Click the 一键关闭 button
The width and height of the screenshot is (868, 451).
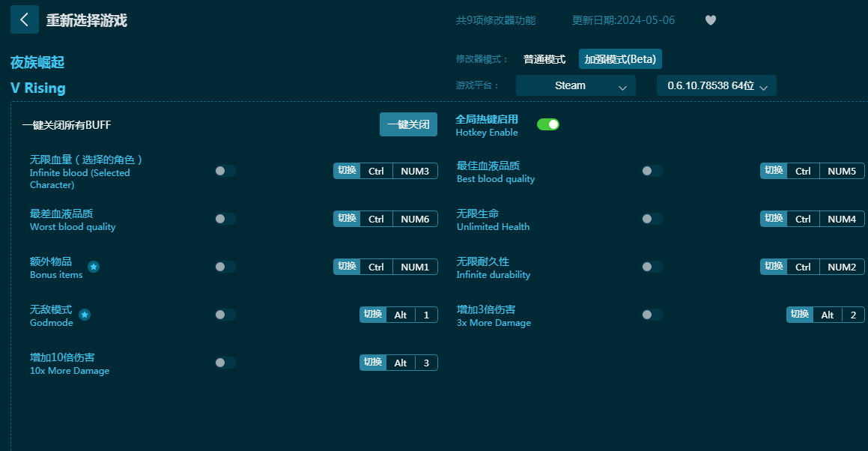[408, 124]
